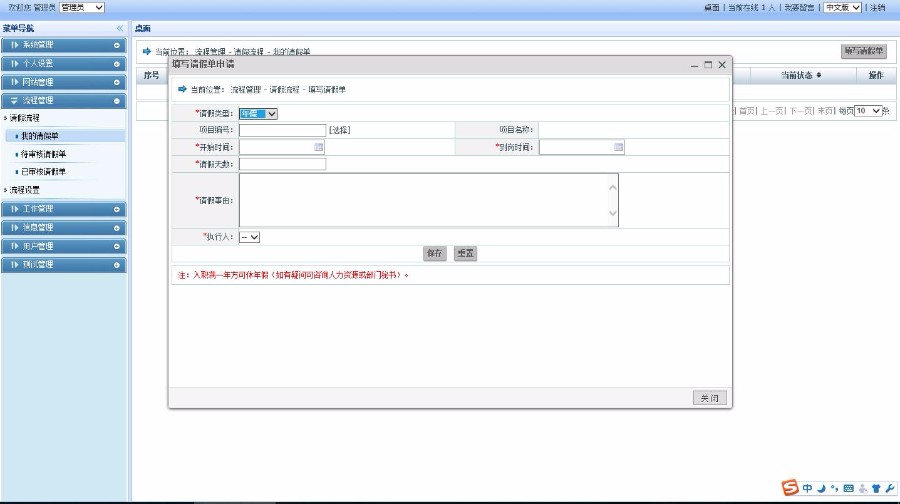Toggle the punctuation mode icon in the Sogou bar
The height and width of the screenshot is (504, 900).
[x=835, y=489]
